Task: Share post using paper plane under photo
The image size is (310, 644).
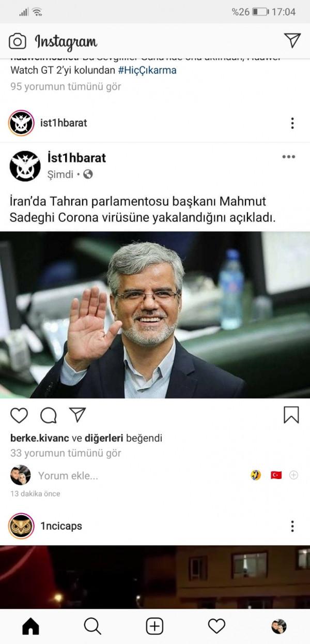Action: pos(78,414)
